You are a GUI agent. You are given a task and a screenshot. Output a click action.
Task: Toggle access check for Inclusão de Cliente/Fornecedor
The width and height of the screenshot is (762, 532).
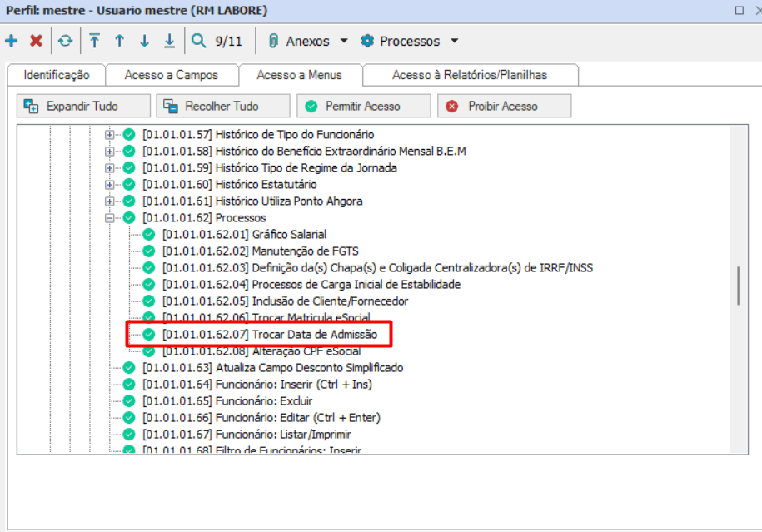pyautogui.click(x=149, y=301)
